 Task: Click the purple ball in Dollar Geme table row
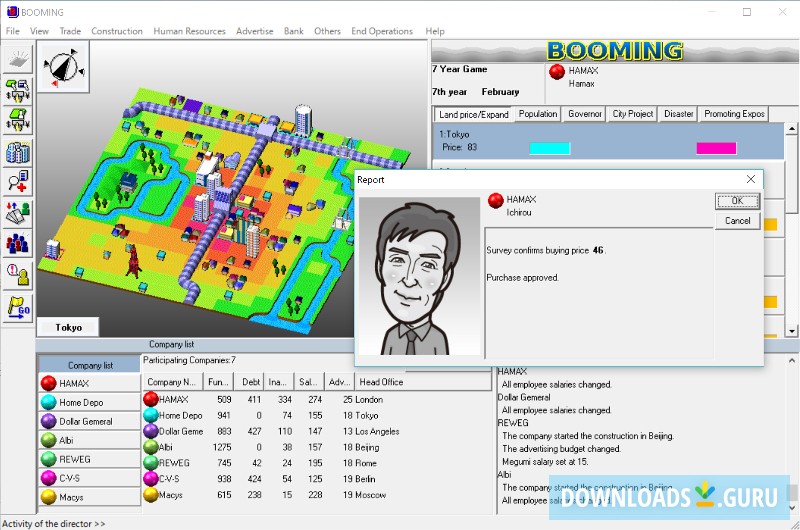(x=151, y=431)
